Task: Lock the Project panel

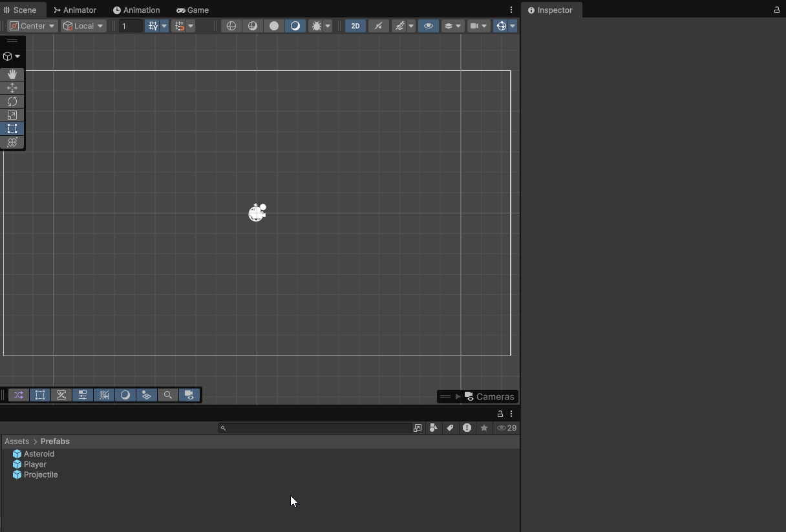Action: coord(500,414)
